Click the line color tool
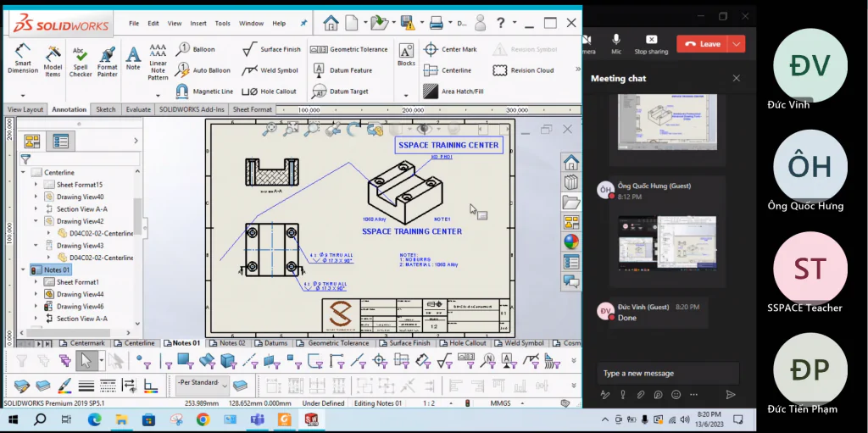This screenshot has width=868, height=433. [64, 385]
